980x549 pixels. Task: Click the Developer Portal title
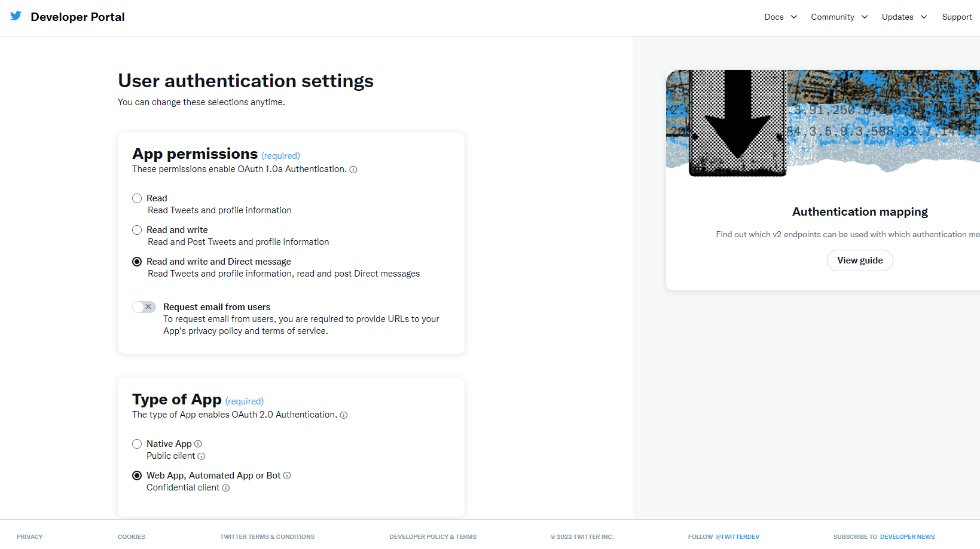pyautogui.click(x=78, y=17)
